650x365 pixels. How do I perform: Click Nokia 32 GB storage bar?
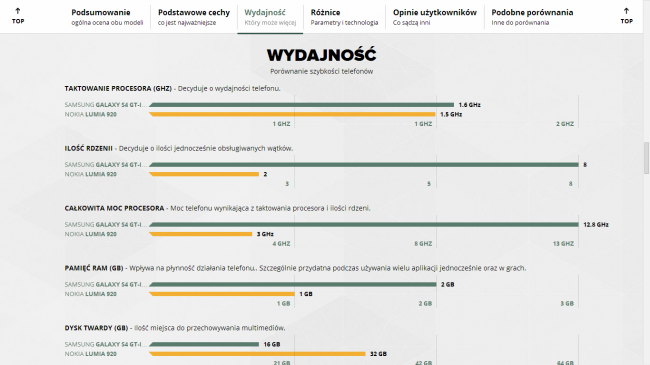coord(257,354)
